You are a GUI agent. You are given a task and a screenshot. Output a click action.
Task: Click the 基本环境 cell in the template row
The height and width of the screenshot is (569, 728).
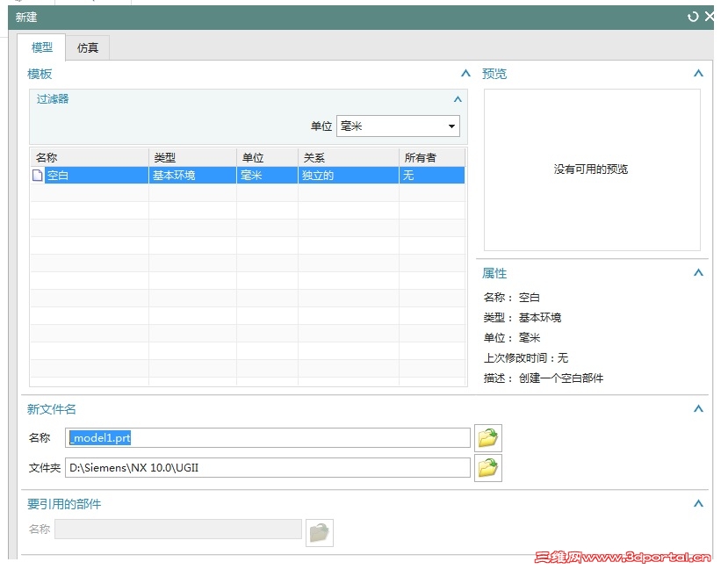(x=192, y=176)
